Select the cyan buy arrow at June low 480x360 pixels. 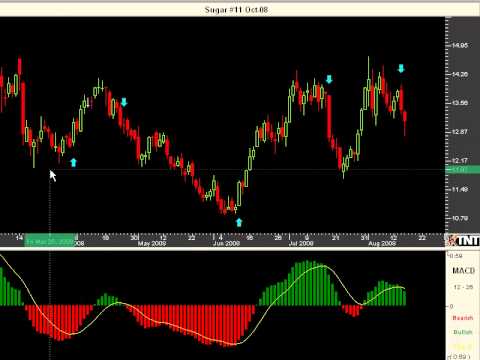click(x=239, y=222)
